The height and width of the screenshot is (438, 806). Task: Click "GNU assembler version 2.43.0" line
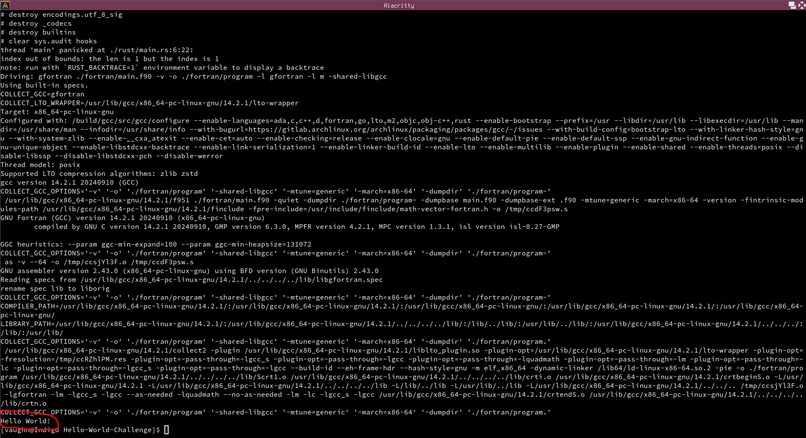tap(190, 270)
